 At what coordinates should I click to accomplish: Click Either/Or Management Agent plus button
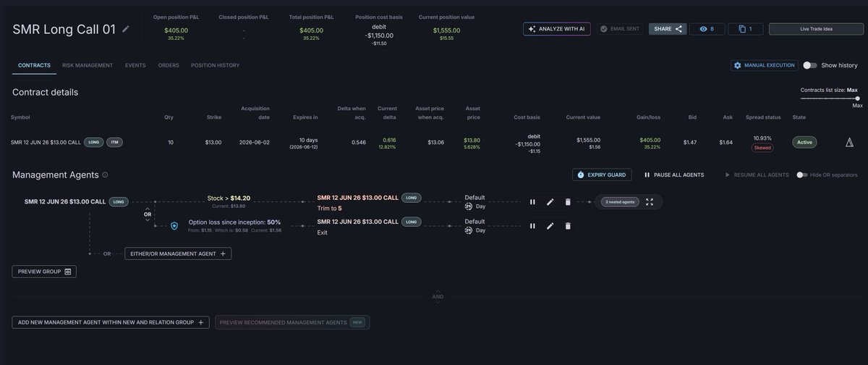click(x=178, y=253)
